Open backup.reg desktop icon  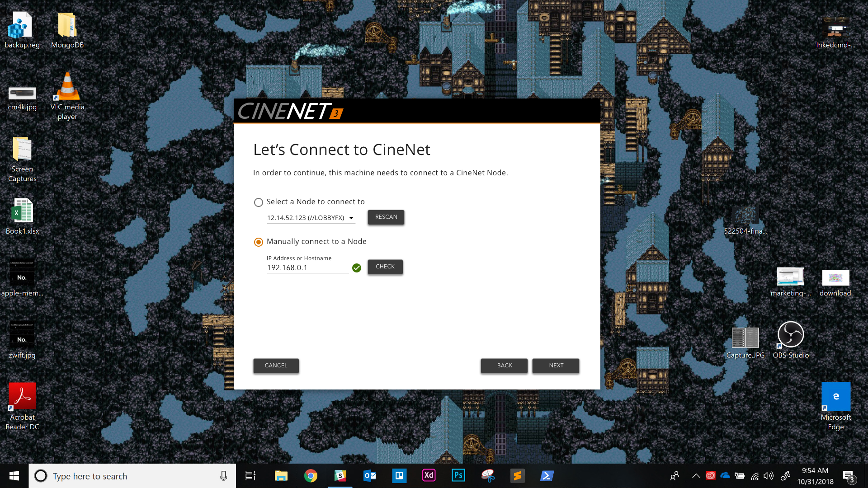pyautogui.click(x=22, y=30)
